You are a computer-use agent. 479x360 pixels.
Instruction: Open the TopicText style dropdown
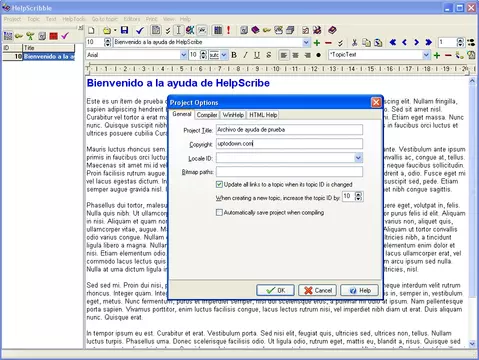pos(426,55)
